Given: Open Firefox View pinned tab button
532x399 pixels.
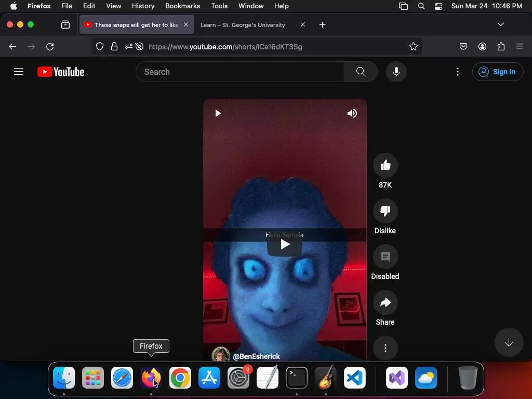Looking at the screenshot, I should coord(65,24).
